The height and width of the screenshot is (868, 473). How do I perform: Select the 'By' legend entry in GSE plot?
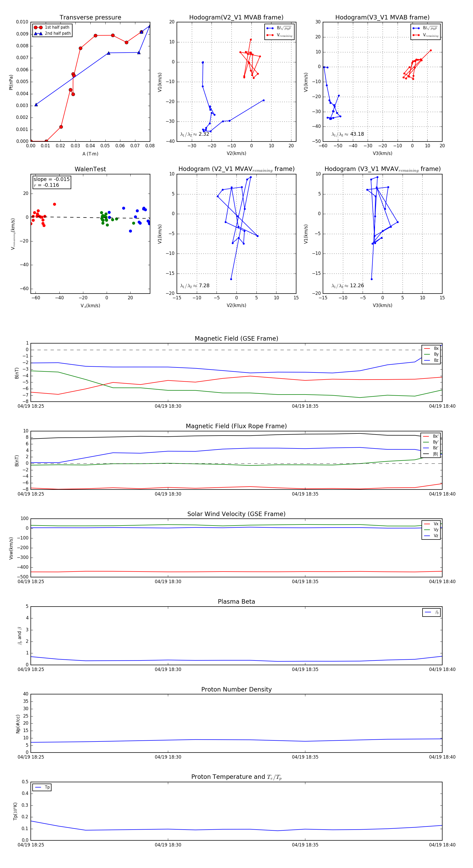point(431,355)
